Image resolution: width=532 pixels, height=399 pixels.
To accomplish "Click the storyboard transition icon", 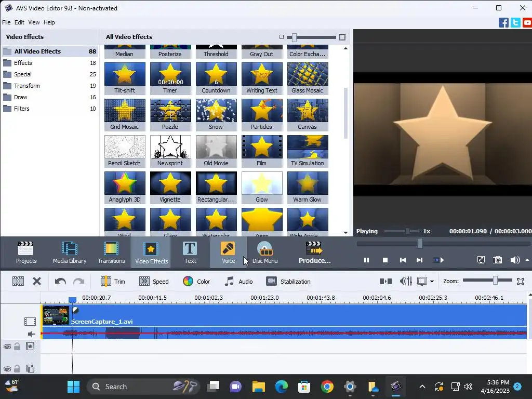I will pos(385,281).
